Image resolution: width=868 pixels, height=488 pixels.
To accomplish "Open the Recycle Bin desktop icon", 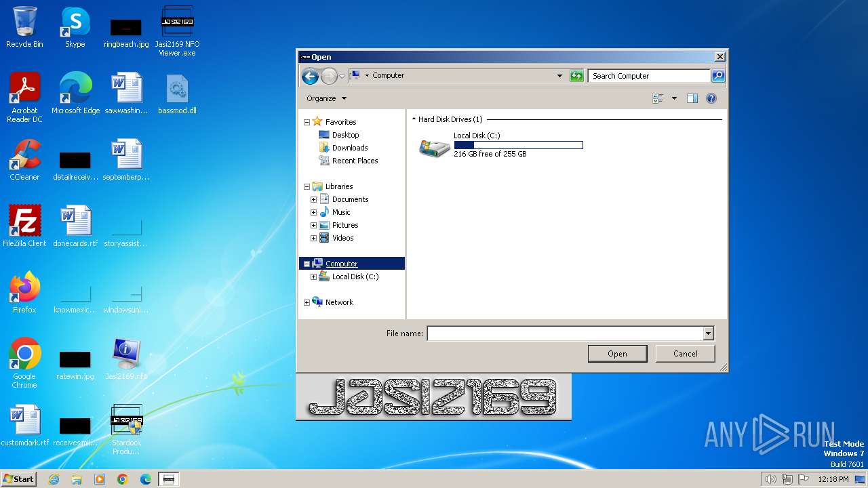I will 24,27.
